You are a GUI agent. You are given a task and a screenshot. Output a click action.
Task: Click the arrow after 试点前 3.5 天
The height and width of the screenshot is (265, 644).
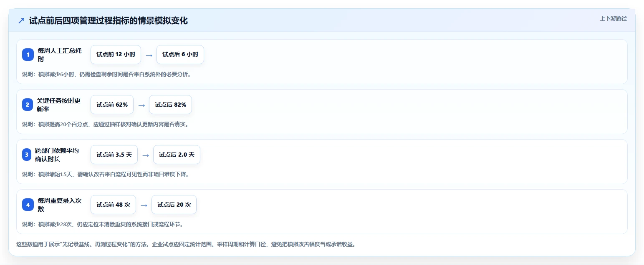pyautogui.click(x=145, y=155)
